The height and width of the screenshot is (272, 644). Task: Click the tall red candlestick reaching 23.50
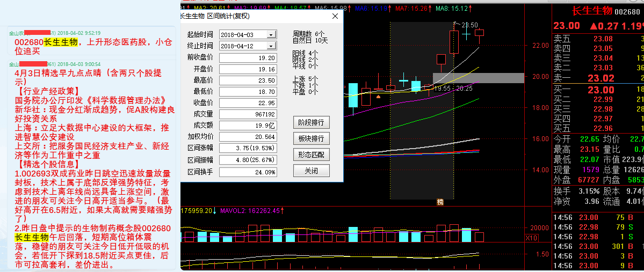click(454, 42)
